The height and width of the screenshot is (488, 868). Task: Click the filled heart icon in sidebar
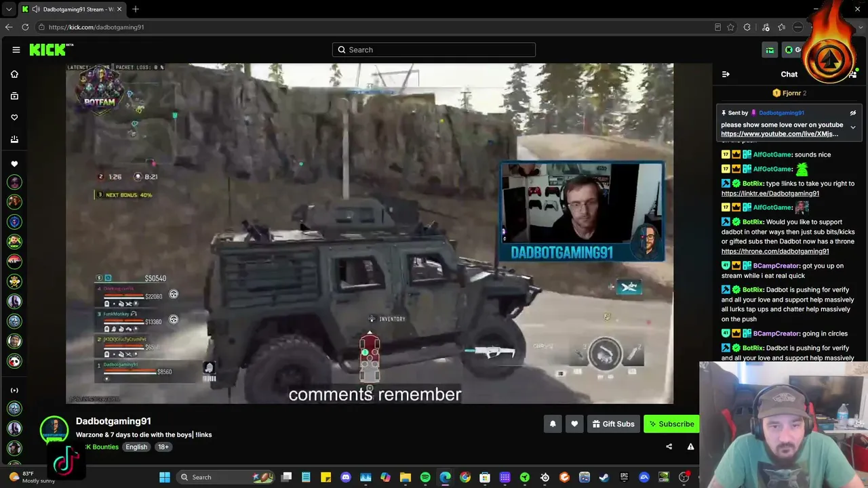tap(14, 164)
